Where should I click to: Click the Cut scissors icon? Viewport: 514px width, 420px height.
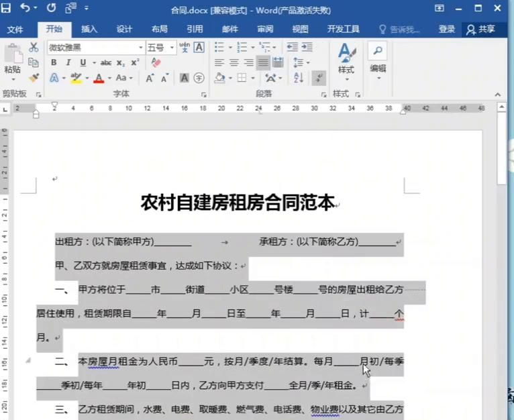click(x=34, y=47)
